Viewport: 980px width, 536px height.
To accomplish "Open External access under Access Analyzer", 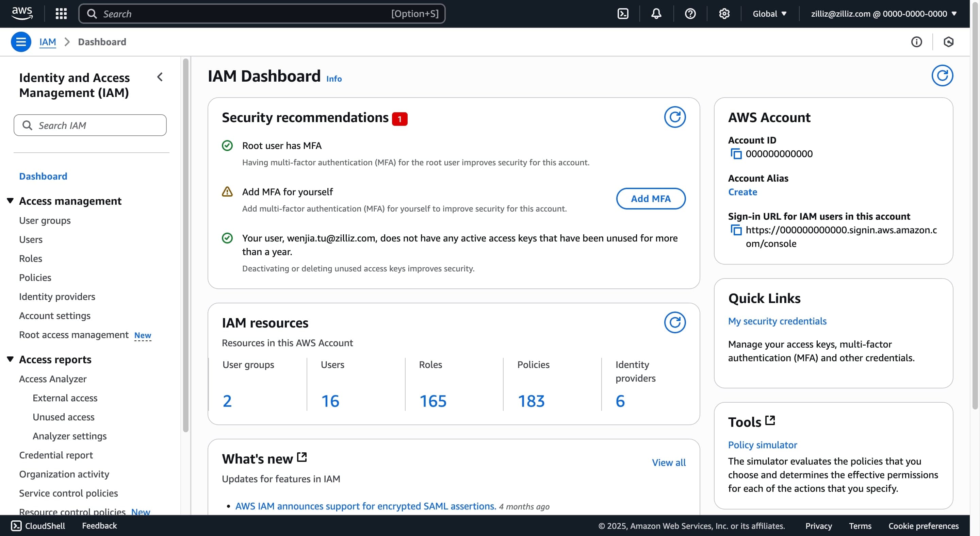I will tap(65, 398).
